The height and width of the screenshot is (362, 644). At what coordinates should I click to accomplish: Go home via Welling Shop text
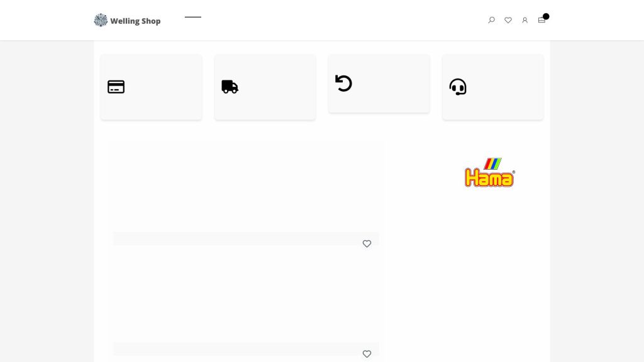point(135,21)
